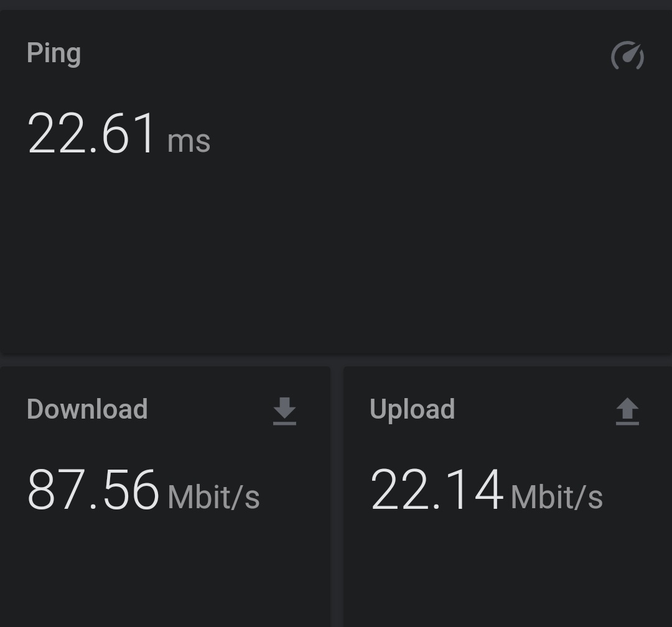Screen dimensions: 672x627
Task: Click the 22.61 ping value
Action: pyautogui.click(x=91, y=133)
